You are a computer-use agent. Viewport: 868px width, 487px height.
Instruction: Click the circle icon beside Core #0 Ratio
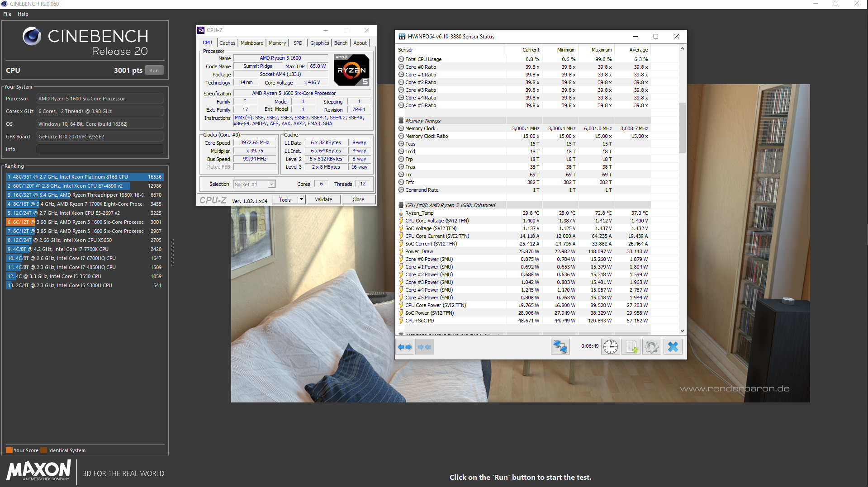(x=401, y=67)
